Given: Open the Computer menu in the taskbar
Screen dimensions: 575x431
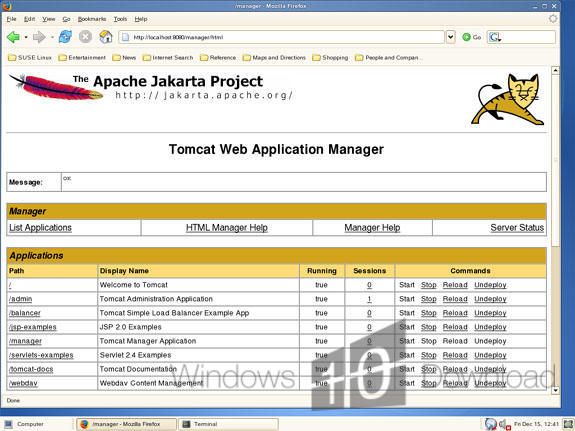Looking at the screenshot, I should pos(25,424).
